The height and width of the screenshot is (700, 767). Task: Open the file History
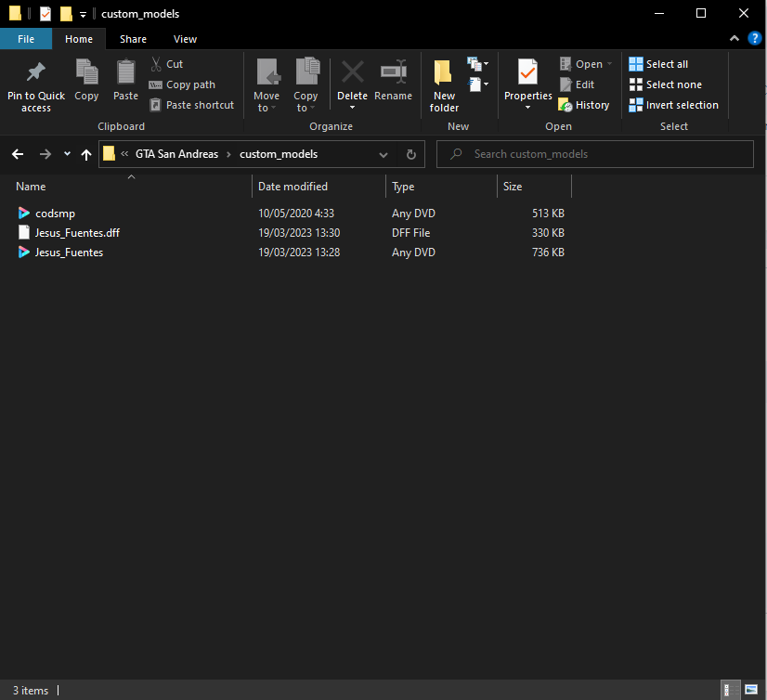point(584,105)
